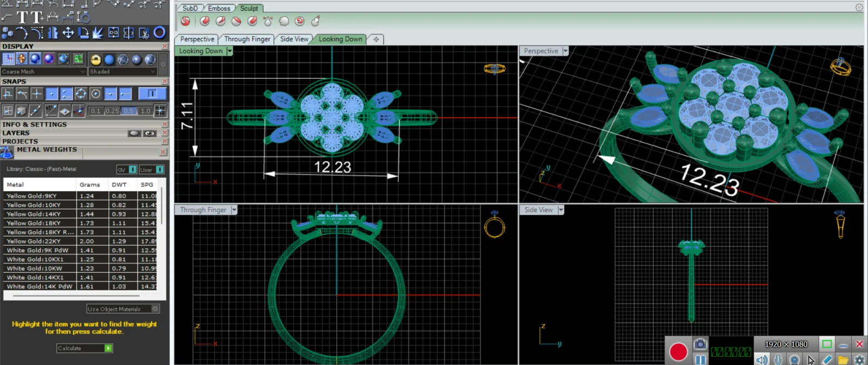The height and width of the screenshot is (365, 868).
Task: Pick the lumpy blob sculpt icon
Action: tap(284, 21)
